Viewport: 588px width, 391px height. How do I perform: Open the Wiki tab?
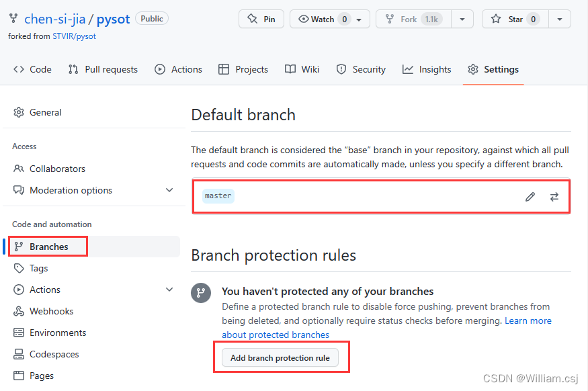(302, 69)
